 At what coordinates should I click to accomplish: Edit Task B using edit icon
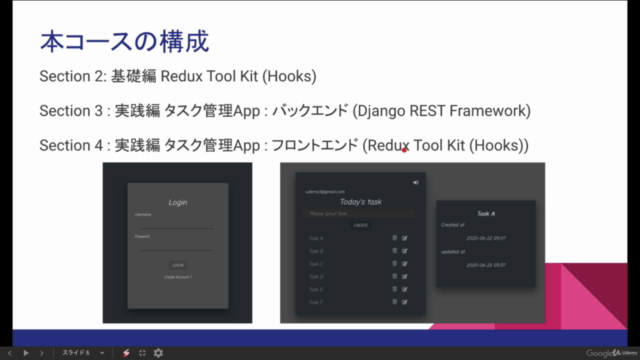pyautogui.click(x=404, y=251)
